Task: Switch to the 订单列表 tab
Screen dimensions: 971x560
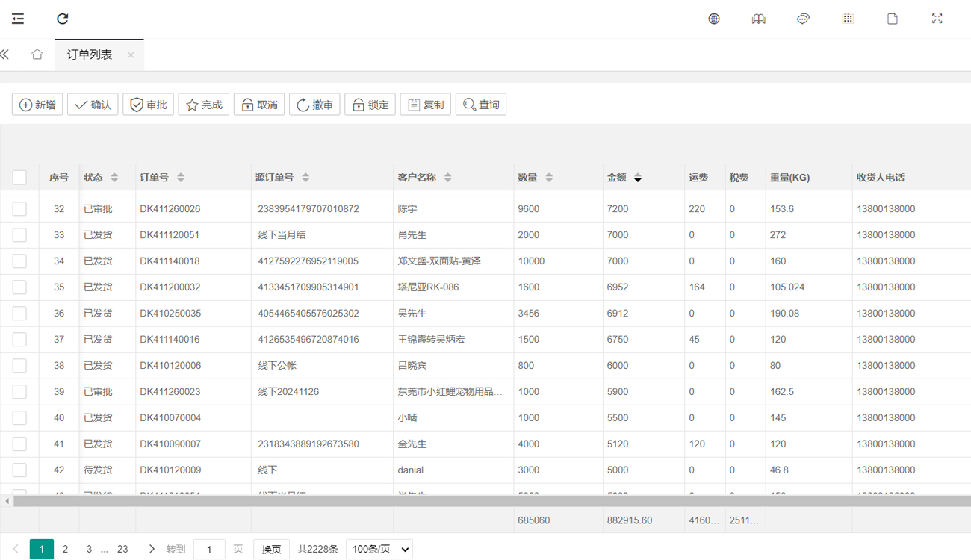Action: pyautogui.click(x=90, y=55)
